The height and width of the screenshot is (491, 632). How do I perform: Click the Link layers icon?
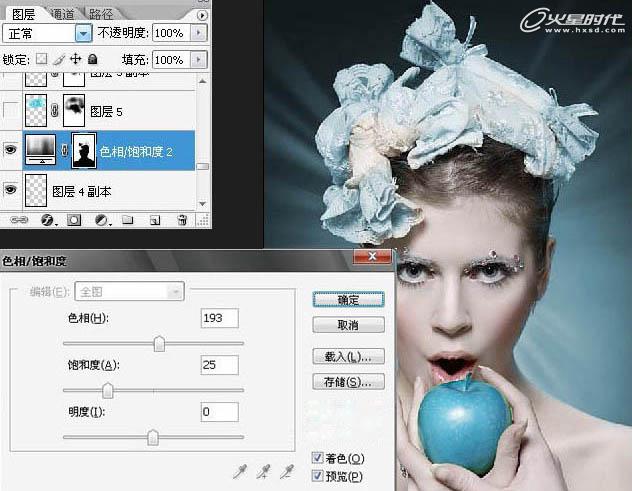(19, 220)
